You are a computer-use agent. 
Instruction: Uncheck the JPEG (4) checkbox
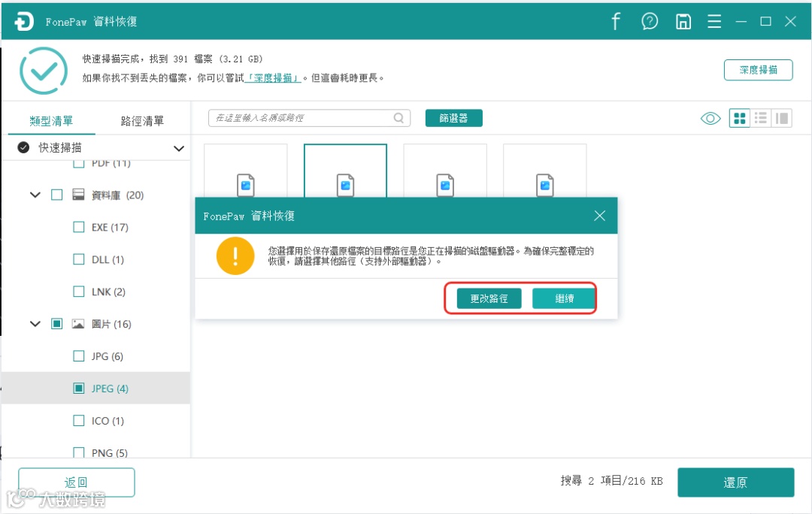point(79,389)
